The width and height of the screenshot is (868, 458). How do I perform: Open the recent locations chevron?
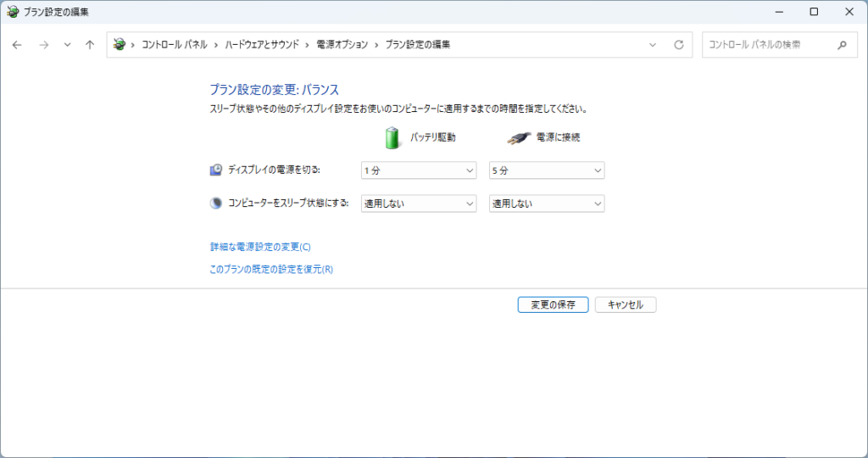pos(67,45)
